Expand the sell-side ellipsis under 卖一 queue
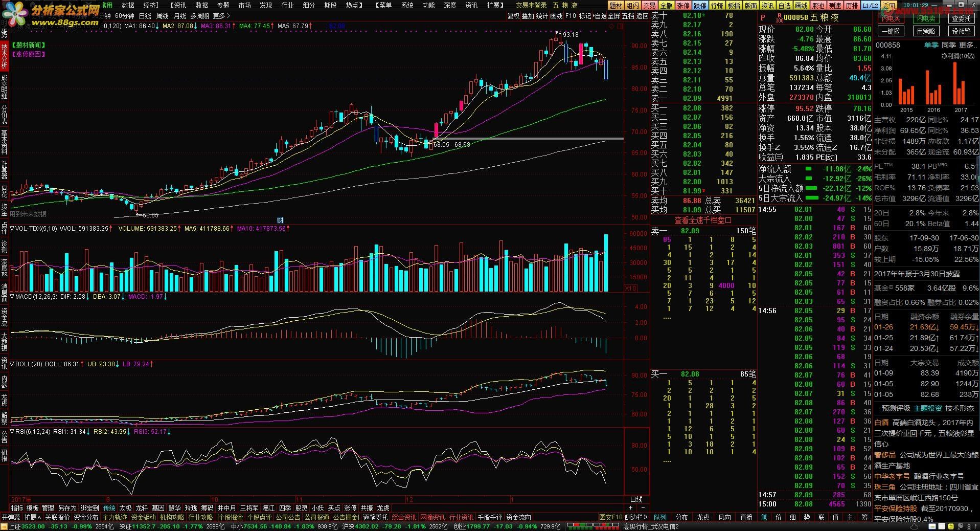The image size is (980, 531). [667, 318]
